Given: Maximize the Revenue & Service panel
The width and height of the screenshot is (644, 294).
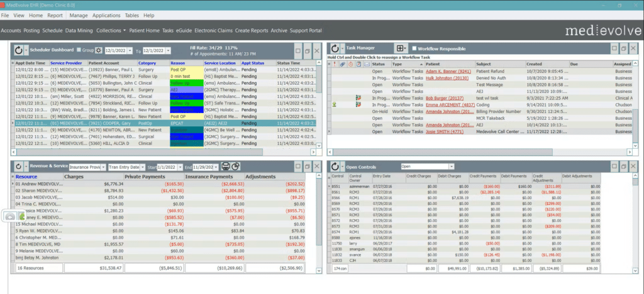Looking at the screenshot, I should [298, 166].
